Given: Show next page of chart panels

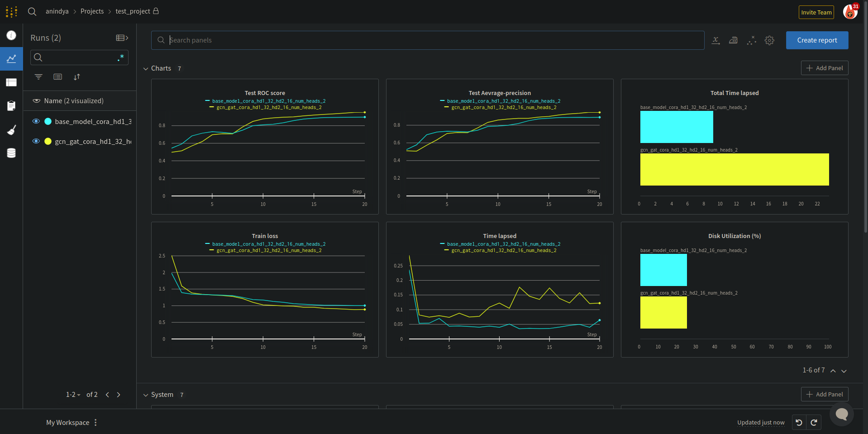Looking at the screenshot, I should (844, 371).
